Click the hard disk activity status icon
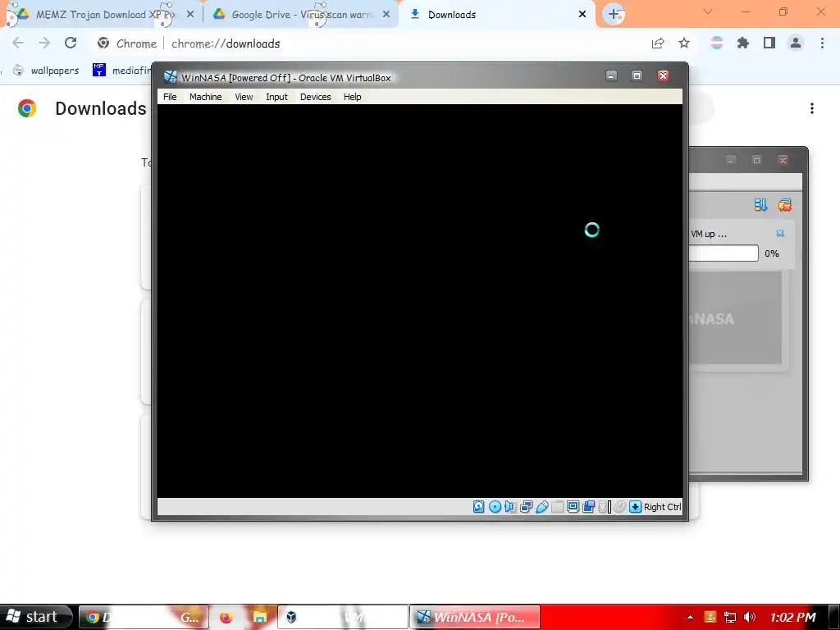 (x=479, y=507)
